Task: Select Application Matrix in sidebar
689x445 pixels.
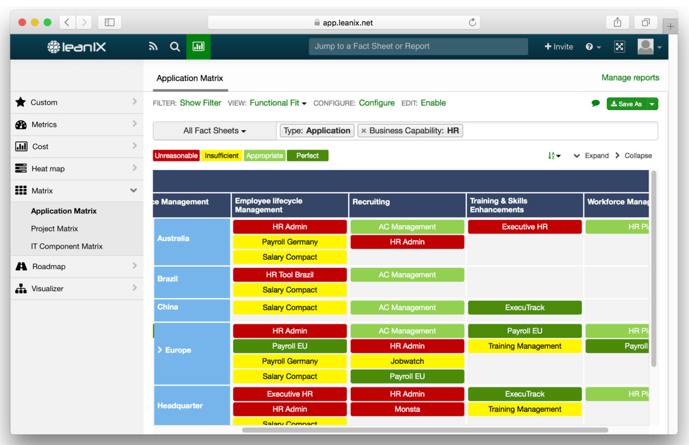Action: pyautogui.click(x=64, y=211)
